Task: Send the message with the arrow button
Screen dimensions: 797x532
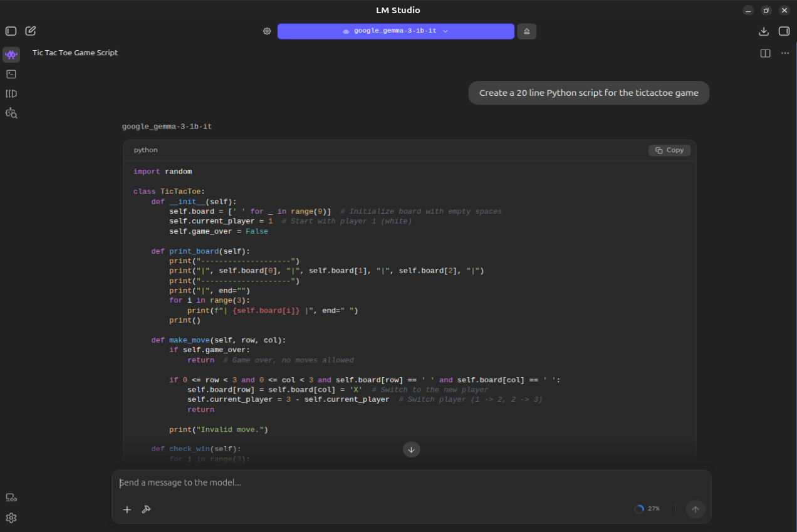Action: pos(695,509)
